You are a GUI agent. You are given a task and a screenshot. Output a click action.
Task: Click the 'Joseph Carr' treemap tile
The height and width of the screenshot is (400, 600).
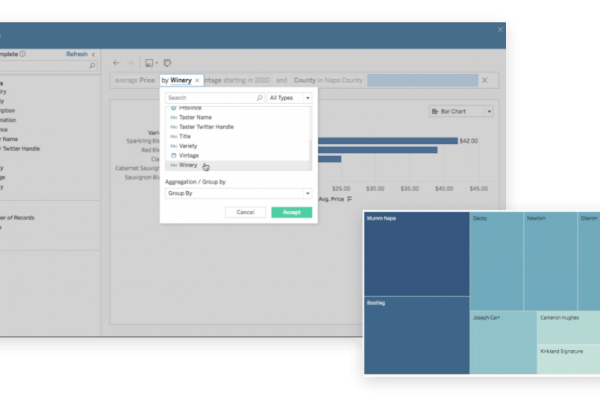pyautogui.click(x=503, y=343)
